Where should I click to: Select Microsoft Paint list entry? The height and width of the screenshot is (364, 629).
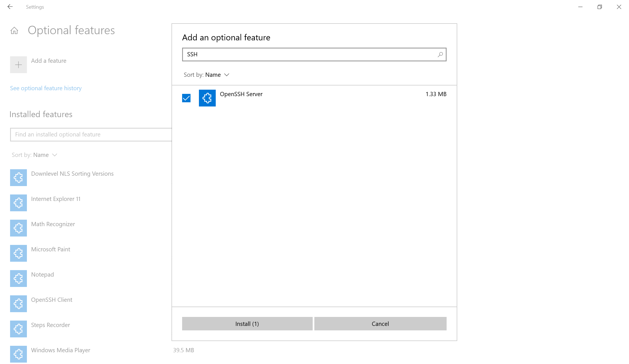click(51, 249)
